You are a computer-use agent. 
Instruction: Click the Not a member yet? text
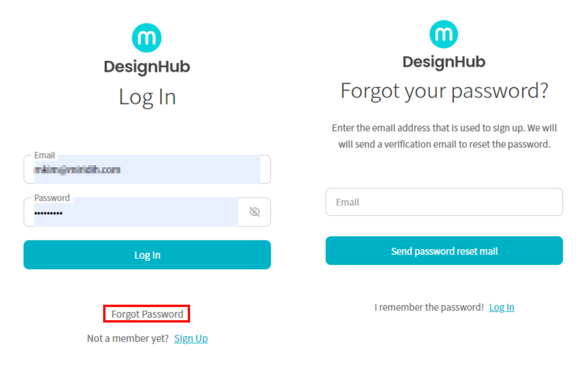tap(128, 338)
